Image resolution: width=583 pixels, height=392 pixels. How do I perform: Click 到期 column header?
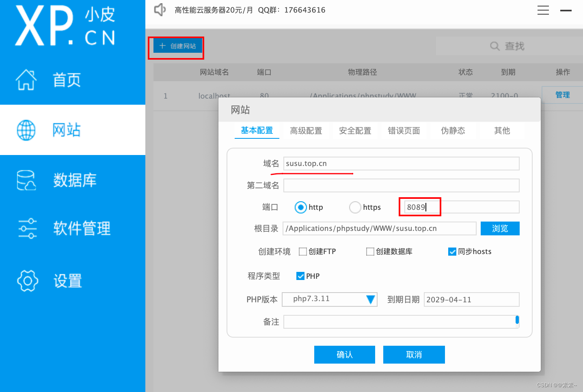[508, 72]
